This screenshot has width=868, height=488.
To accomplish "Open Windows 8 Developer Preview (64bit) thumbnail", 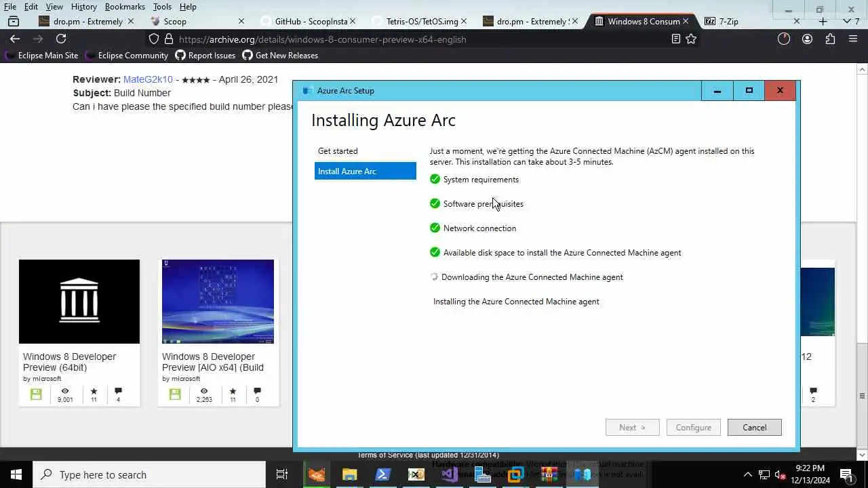I will coord(79,302).
